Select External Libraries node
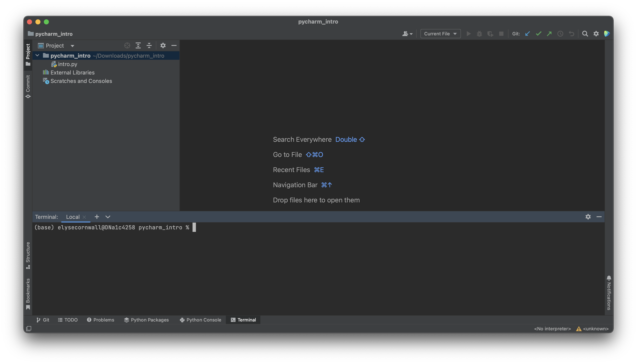637x364 pixels. 69,73
